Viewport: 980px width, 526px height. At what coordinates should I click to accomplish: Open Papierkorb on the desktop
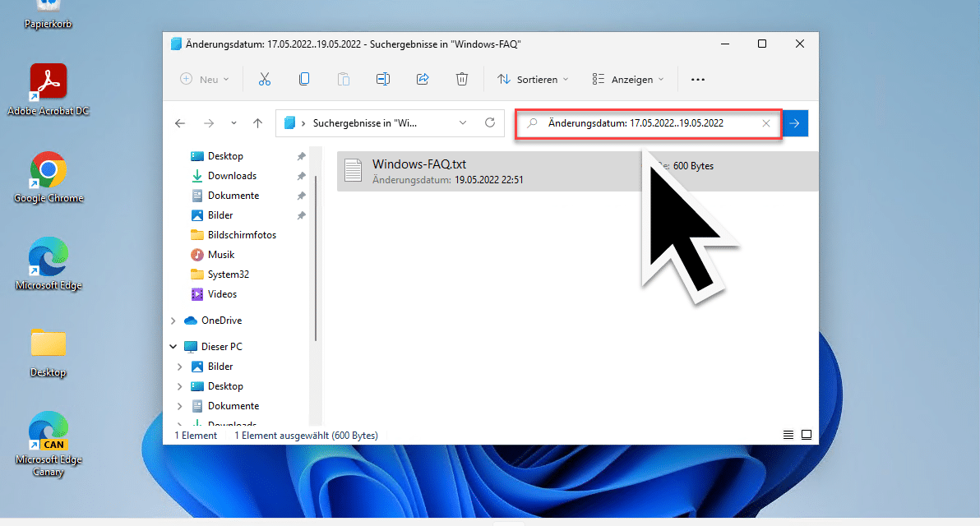pyautogui.click(x=49, y=15)
